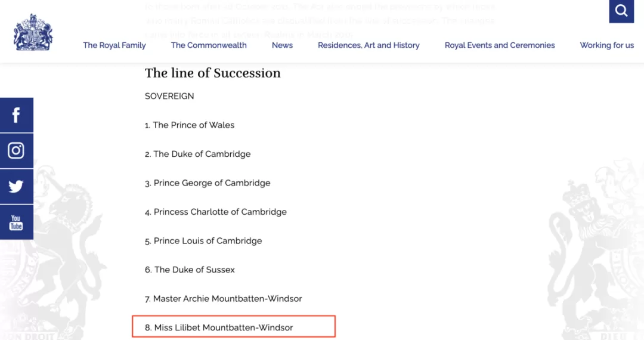Select Princess Charlotte of Cambridge entry
The image size is (644, 340).
(216, 212)
